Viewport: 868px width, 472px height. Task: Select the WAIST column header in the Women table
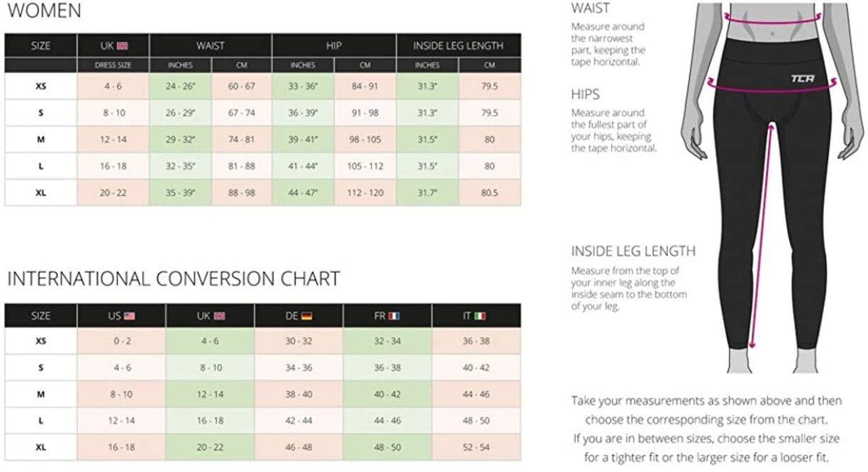pyautogui.click(x=211, y=46)
